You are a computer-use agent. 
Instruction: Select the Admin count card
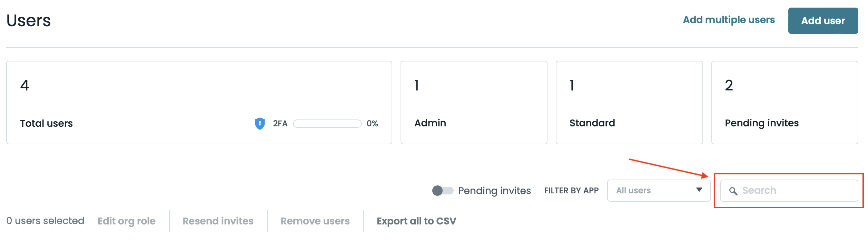pyautogui.click(x=474, y=103)
